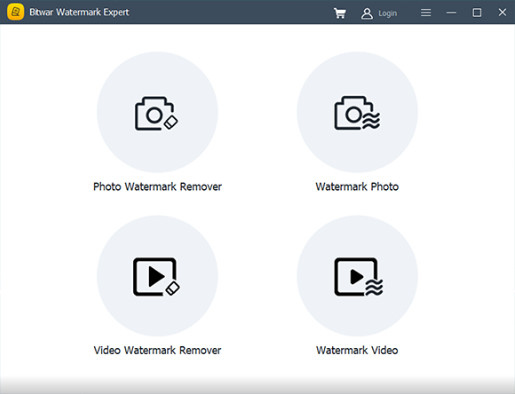Open the Watermark Photo camera icon

[x=357, y=112]
